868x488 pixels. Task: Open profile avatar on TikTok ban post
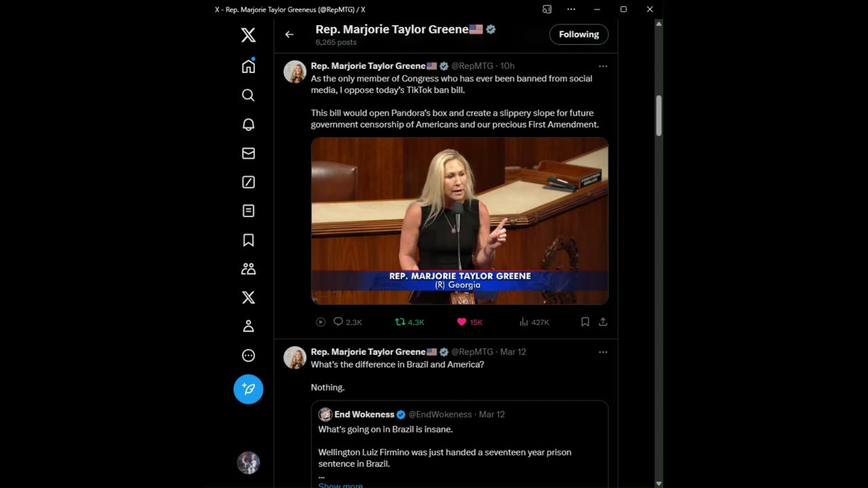point(295,72)
